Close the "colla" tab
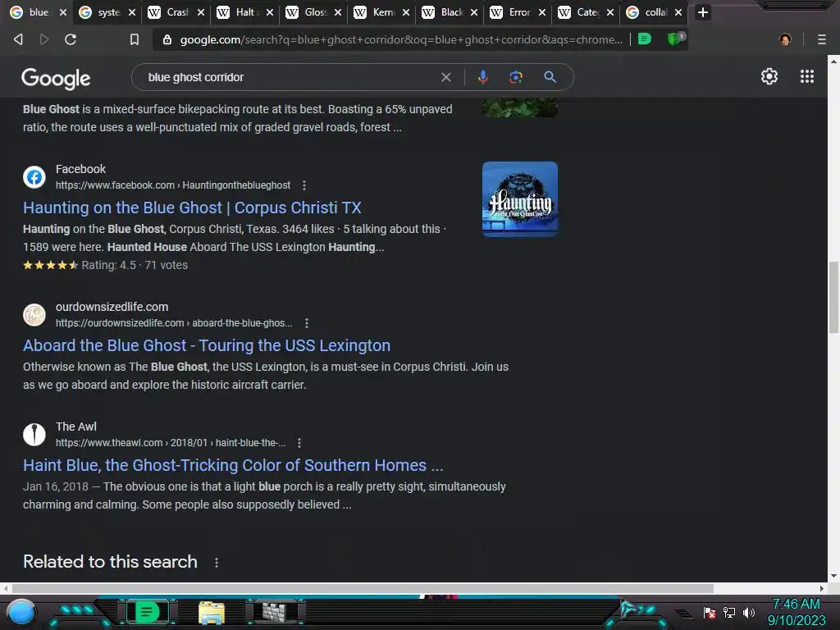Image resolution: width=840 pixels, height=630 pixels. [678, 12]
